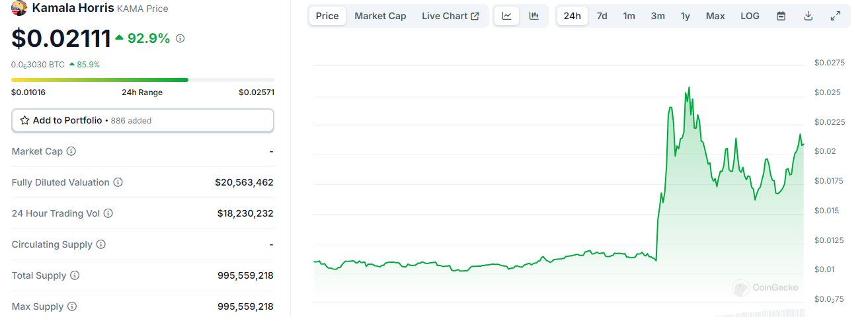Click info icon next to Fully Diluted Valuation
The height and width of the screenshot is (317, 868).
tap(118, 182)
